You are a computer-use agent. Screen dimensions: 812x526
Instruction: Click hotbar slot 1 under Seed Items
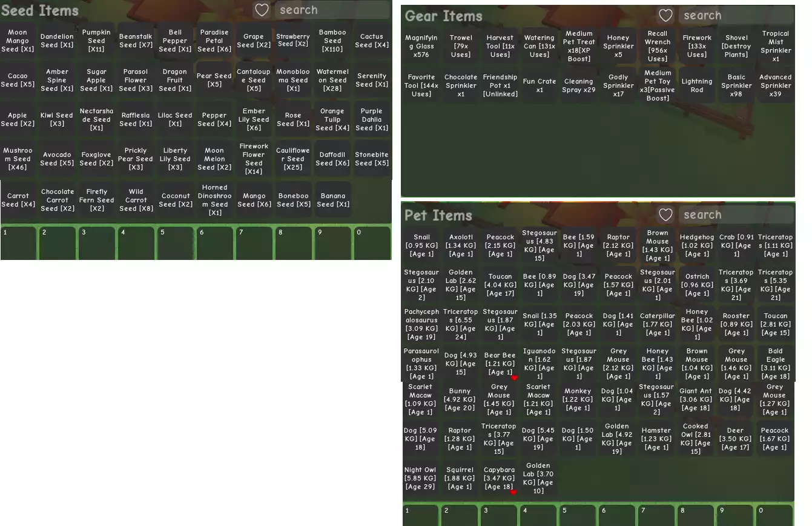[x=19, y=243]
